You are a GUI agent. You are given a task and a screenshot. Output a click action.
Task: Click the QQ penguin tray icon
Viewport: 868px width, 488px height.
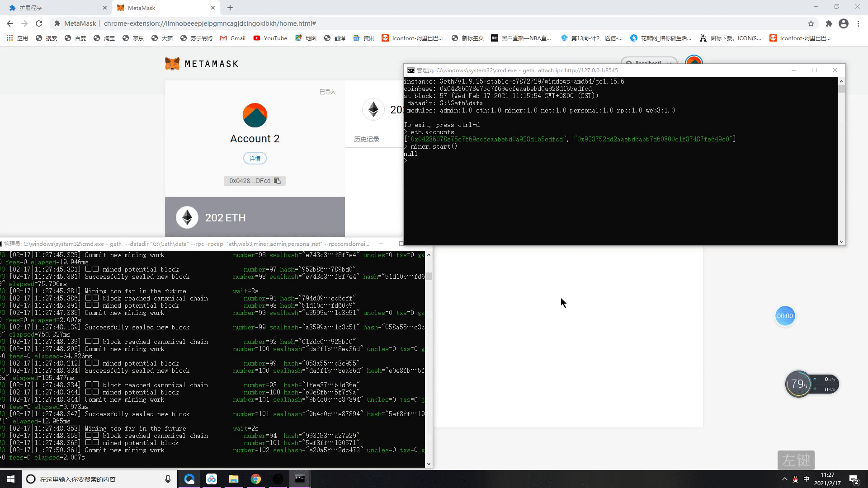pyautogui.click(x=795, y=479)
